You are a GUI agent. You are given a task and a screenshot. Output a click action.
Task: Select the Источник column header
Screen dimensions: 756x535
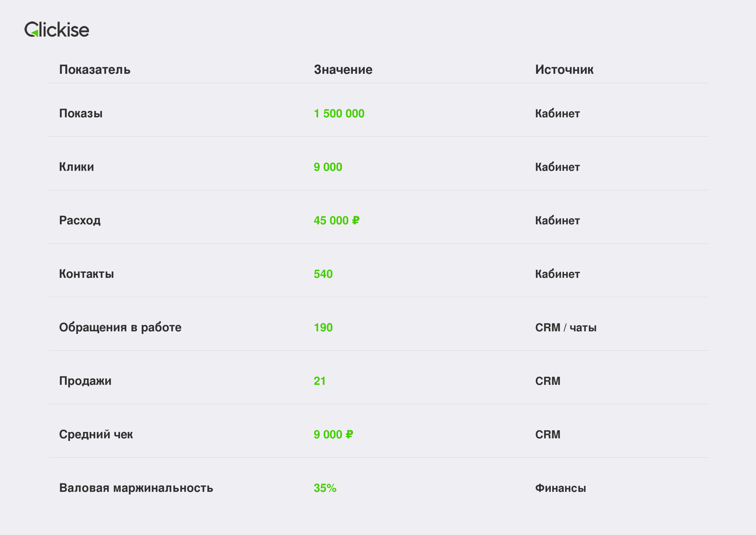pos(564,69)
